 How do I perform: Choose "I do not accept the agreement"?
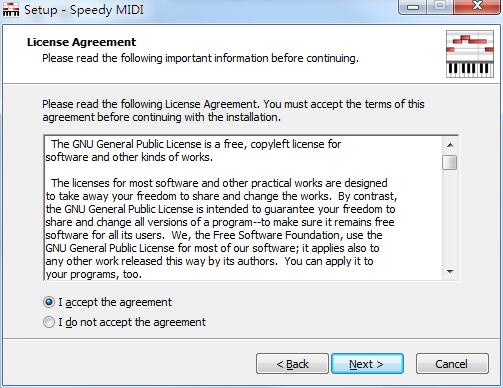[49, 322]
